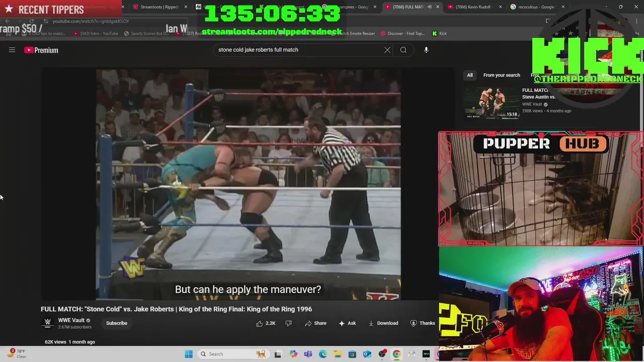Open OBS Studio from the taskbar

(382, 354)
